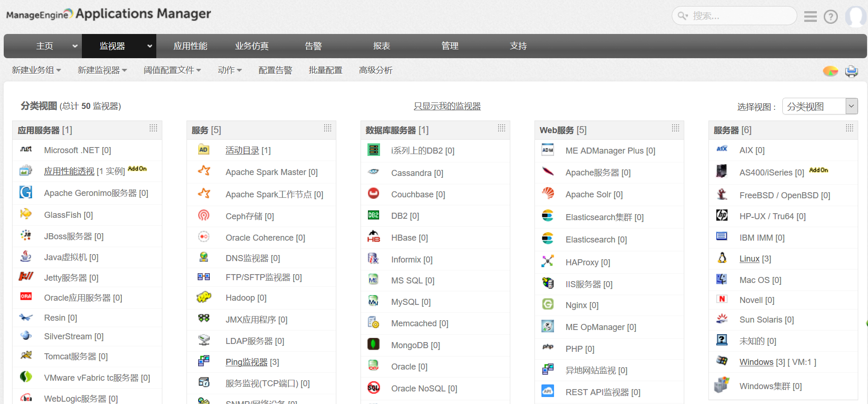Screen dimensions: 868x404
Task: Click the 数据库服务器 panel grid handle
Action: pyautogui.click(x=502, y=128)
